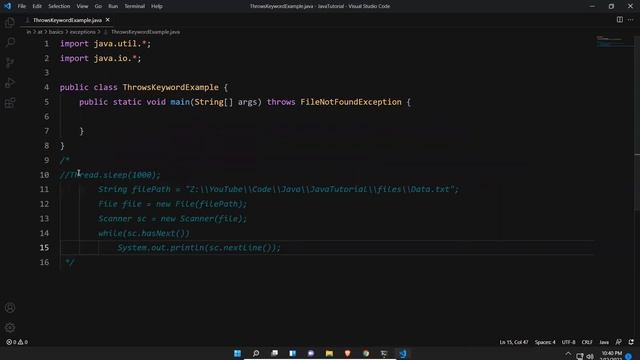640x360 pixels.
Task: Click line number 6 in gutter
Action: (x=47, y=116)
